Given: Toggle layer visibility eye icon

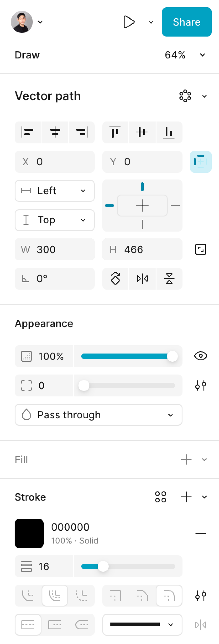Looking at the screenshot, I should [x=201, y=356].
